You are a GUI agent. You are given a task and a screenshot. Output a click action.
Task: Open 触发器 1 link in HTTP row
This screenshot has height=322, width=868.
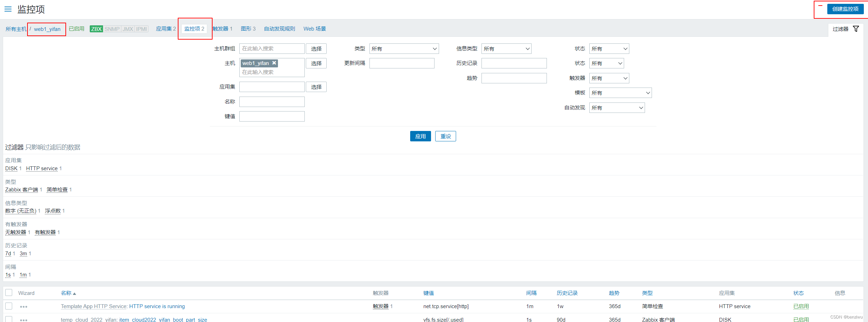(381, 306)
